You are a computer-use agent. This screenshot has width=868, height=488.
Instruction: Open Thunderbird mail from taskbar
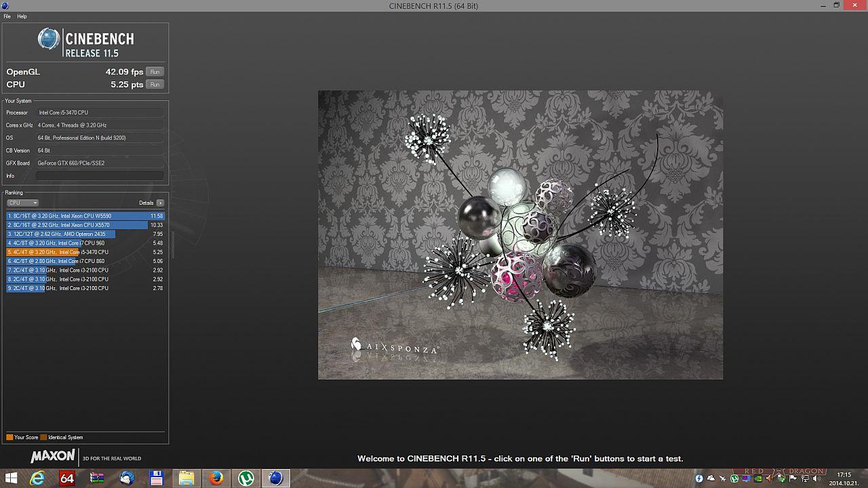127,479
